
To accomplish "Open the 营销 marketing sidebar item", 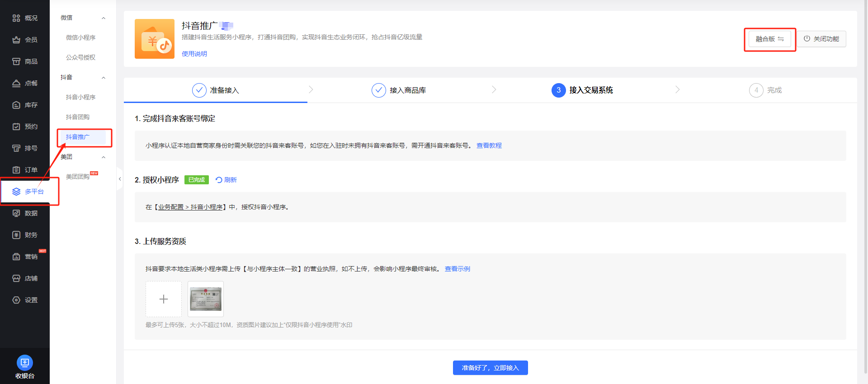I will click(x=25, y=257).
